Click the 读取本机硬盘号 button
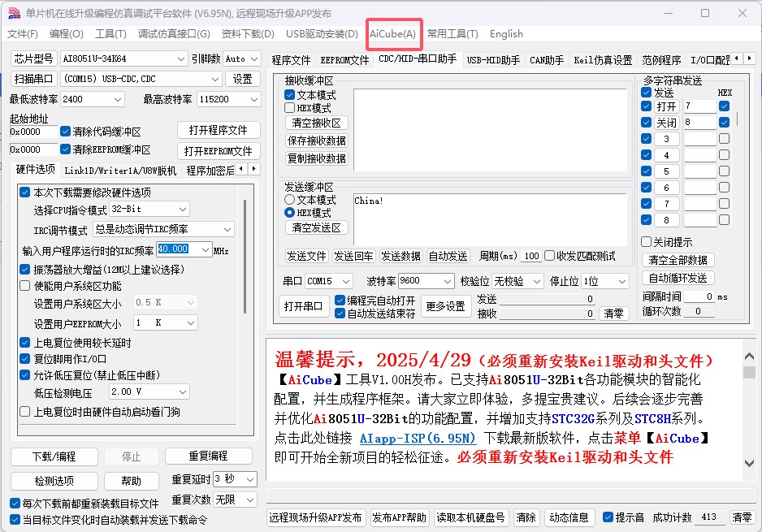This screenshot has width=762, height=532. pyautogui.click(x=470, y=517)
